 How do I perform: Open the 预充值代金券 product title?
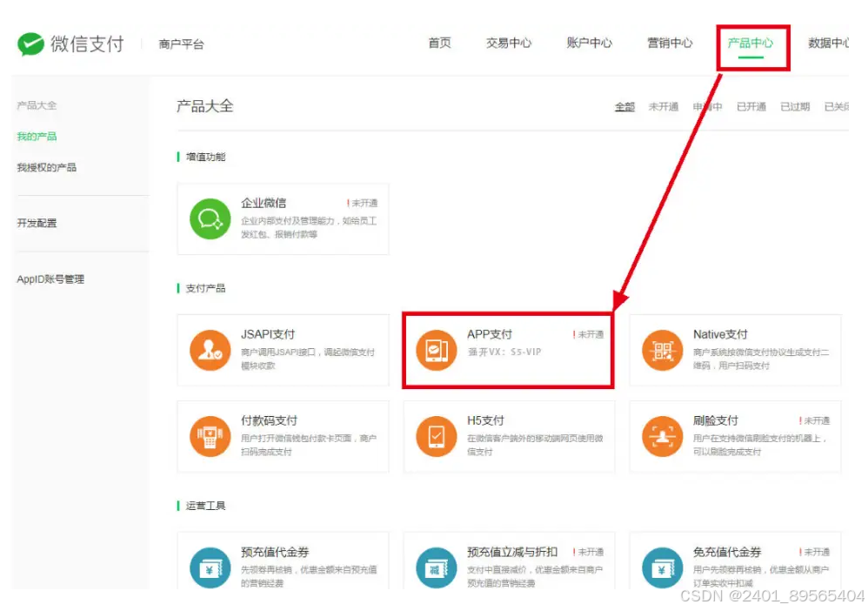coord(275,553)
